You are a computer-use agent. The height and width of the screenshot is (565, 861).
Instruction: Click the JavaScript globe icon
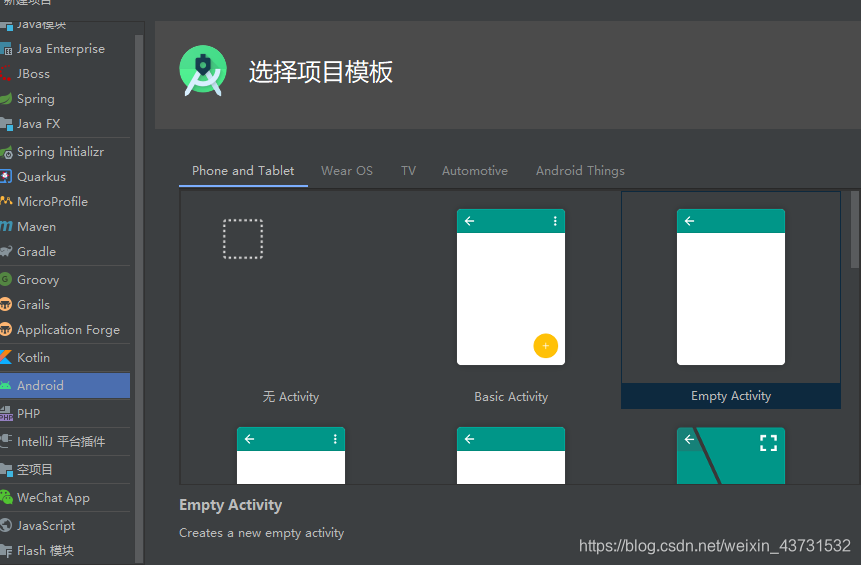(5, 525)
